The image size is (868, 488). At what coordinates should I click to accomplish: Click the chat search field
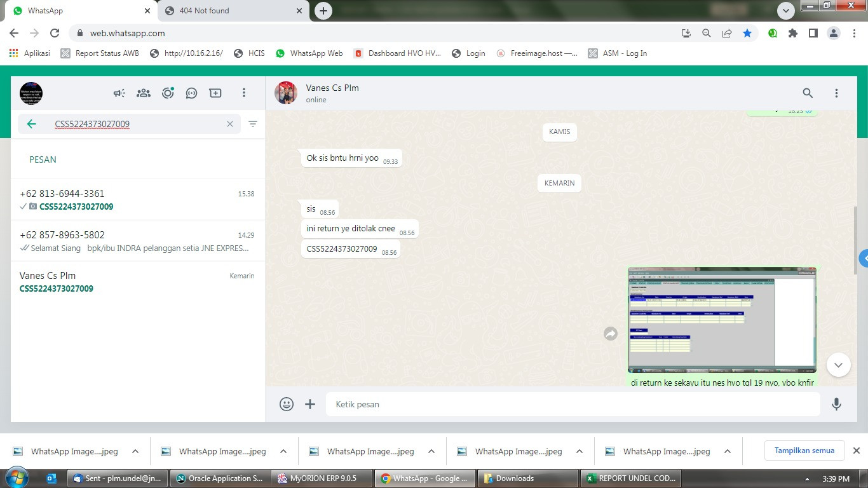pyautogui.click(x=129, y=124)
